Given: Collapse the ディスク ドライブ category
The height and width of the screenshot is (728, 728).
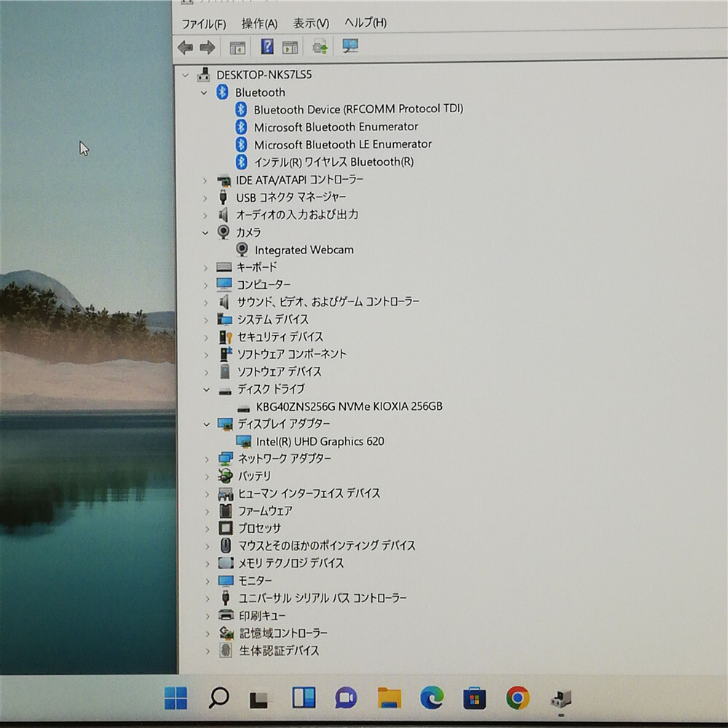Looking at the screenshot, I should 206,389.
